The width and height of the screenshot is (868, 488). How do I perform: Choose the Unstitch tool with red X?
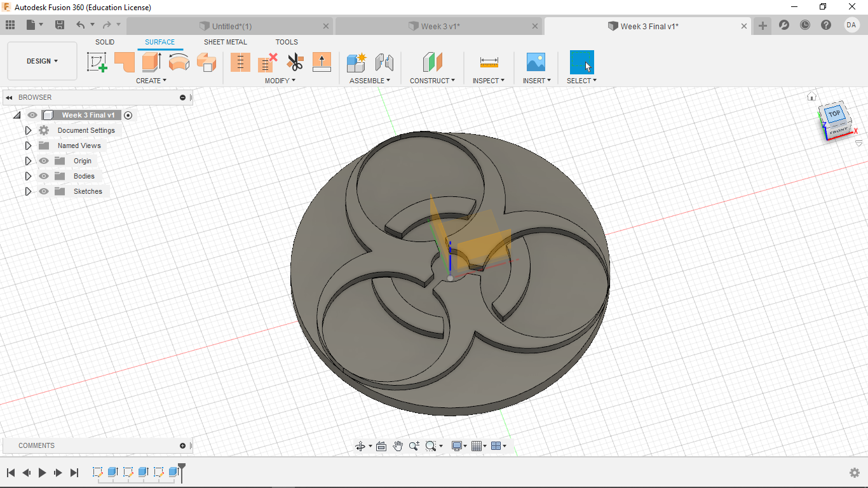tap(268, 62)
